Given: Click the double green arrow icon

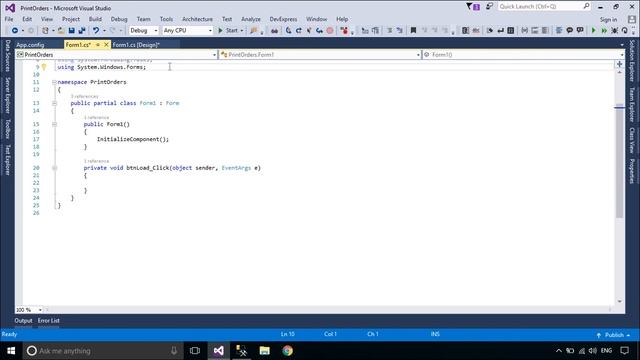Looking at the screenshot, I should (604, 31).
